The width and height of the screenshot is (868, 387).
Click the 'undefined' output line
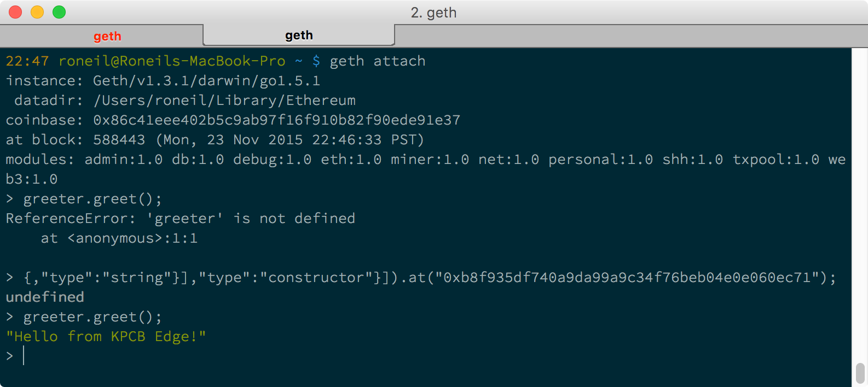coord(45,297)
